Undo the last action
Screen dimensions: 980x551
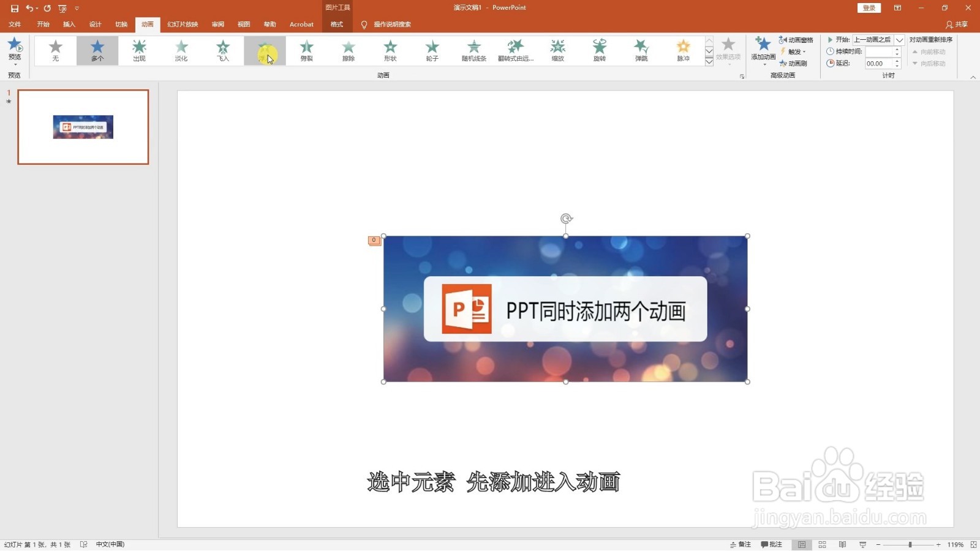pyautogui.click(x=29, y=8)
